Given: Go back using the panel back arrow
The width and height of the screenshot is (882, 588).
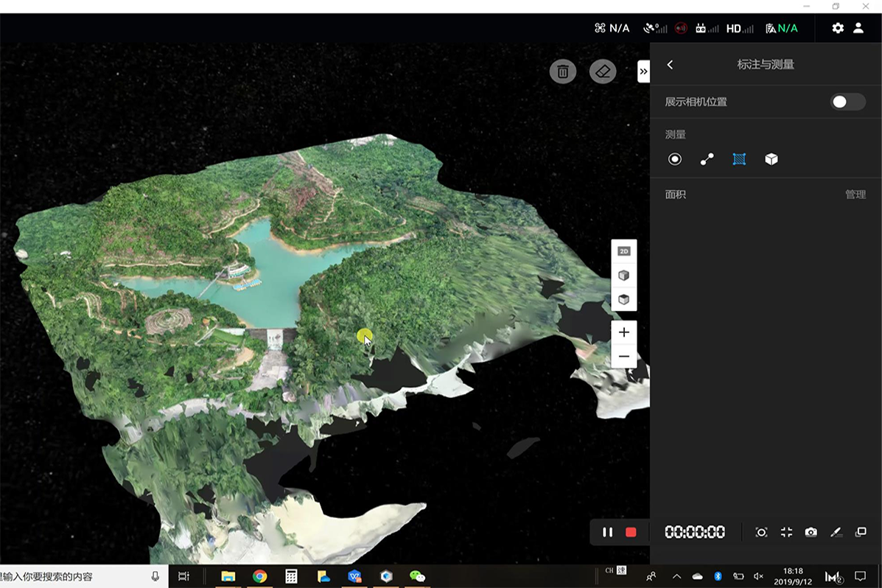Looking at the screenshot, I should click(670, 65).
